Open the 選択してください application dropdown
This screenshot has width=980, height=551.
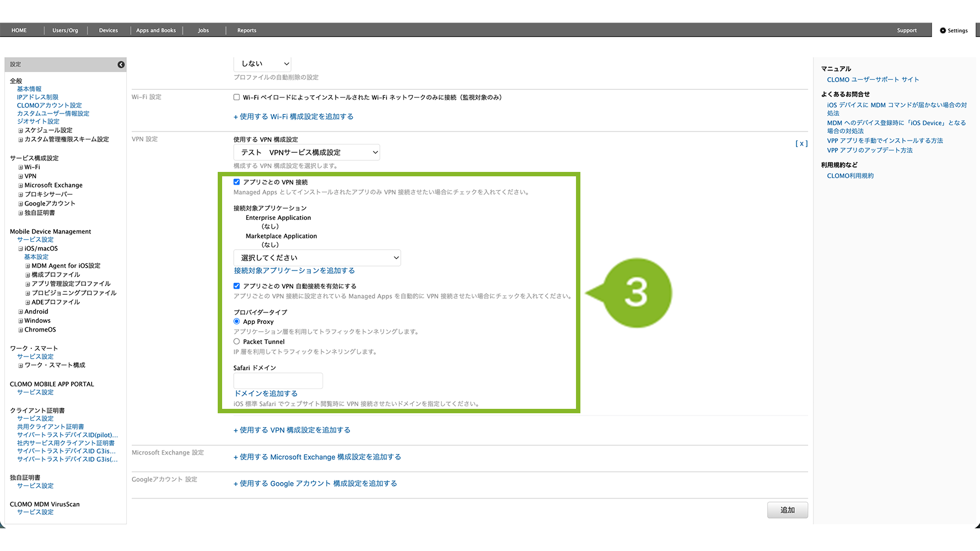click(317, 258)
